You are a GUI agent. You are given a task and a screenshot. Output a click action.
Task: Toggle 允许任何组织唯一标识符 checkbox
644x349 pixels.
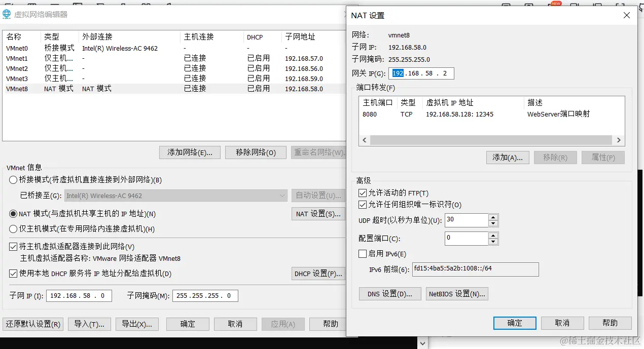click(x=363, y=205)
